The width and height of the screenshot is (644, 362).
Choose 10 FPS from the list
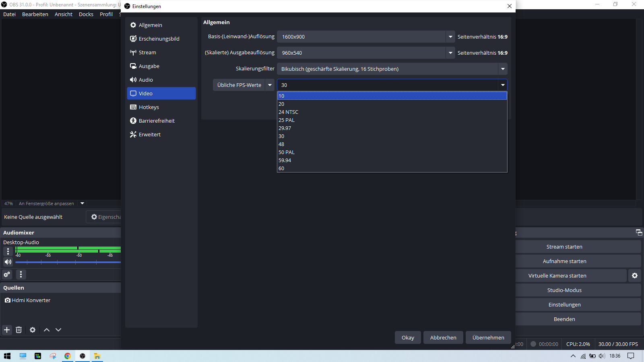point(392,96)
